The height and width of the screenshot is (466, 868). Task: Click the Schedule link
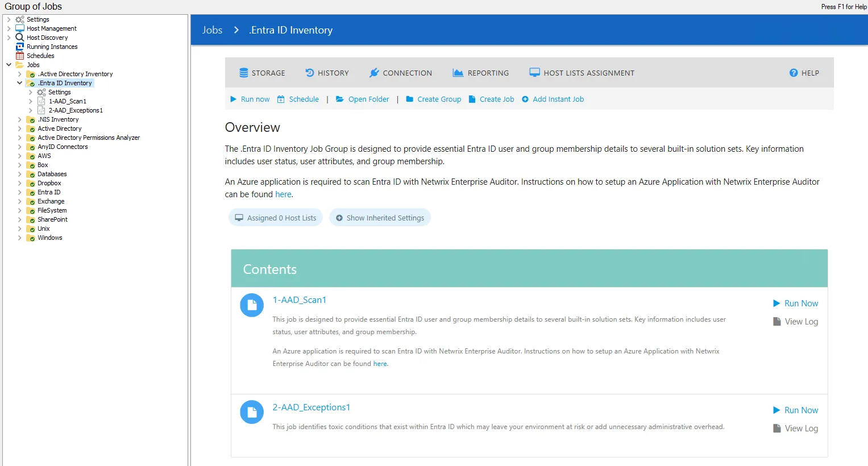(304, 99)
